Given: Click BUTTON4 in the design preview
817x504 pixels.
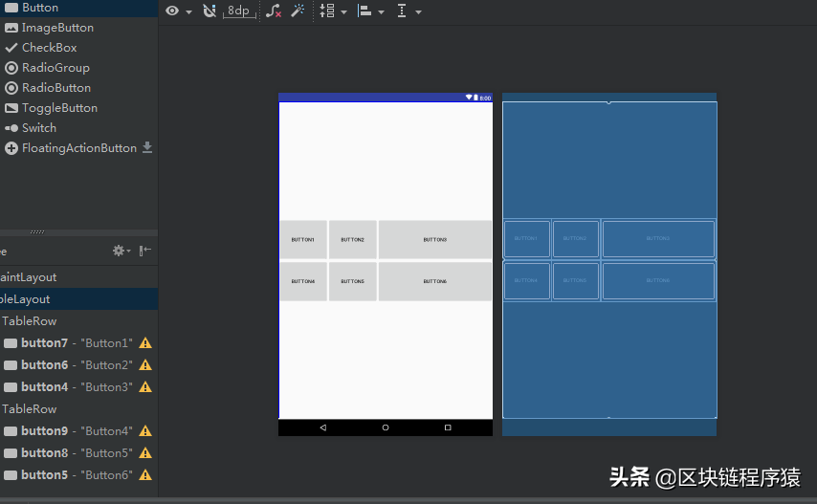Looking at the screenshot, I should coord(303,281).
